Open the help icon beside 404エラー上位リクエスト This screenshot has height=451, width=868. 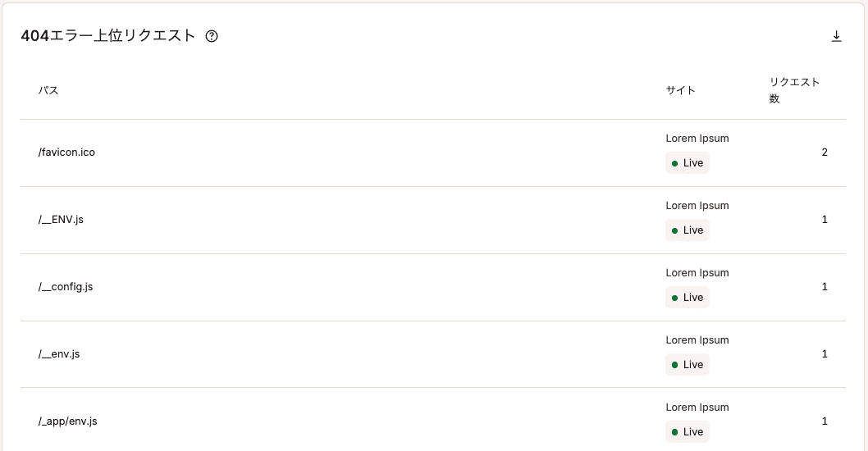(x=212, y=36)
